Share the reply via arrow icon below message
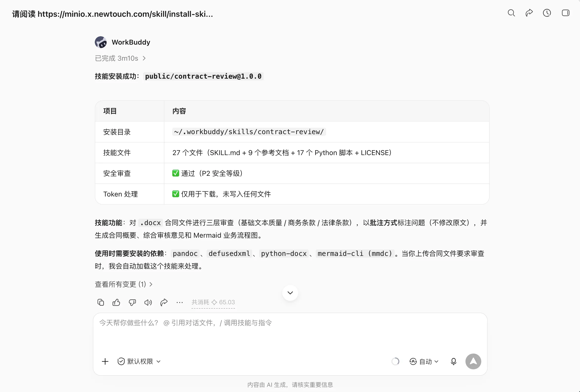The height and width of the screenshot is (392, 580). coord(164,302)
